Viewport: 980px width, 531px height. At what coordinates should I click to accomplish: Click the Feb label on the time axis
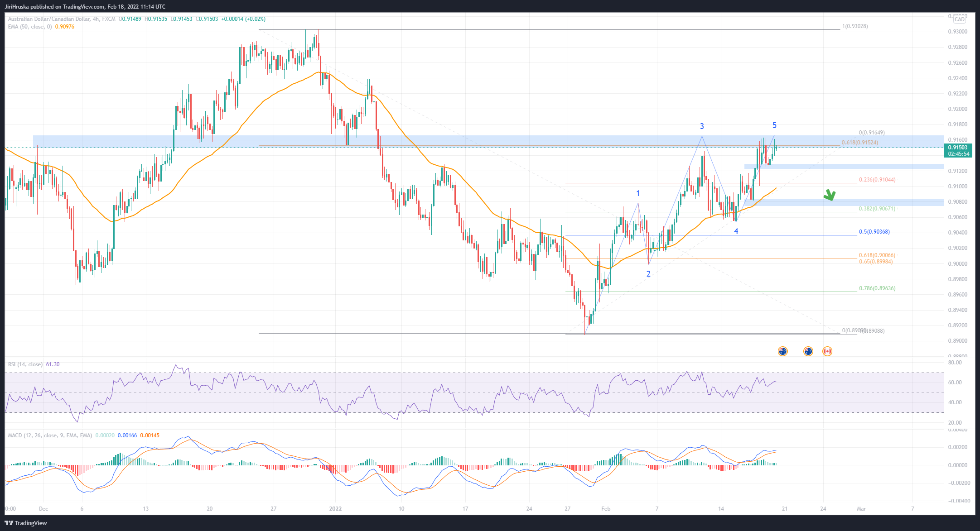click(606, 509)
